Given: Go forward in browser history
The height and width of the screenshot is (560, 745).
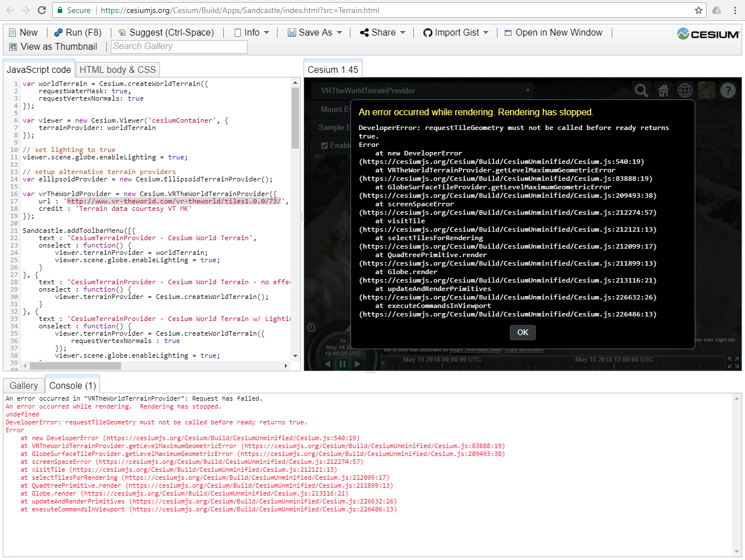Looking at the screenshot, I should click(26, 10).
